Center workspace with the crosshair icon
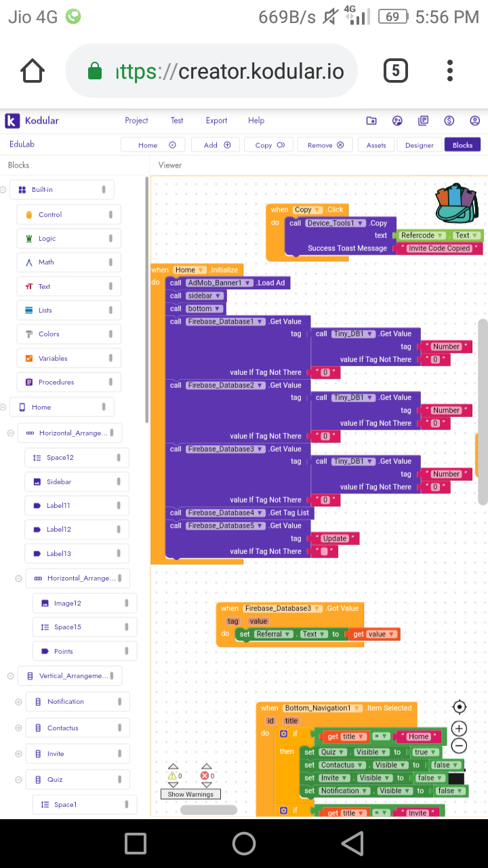The height and width of the screenshot is (868, 488). click(459, 707)
